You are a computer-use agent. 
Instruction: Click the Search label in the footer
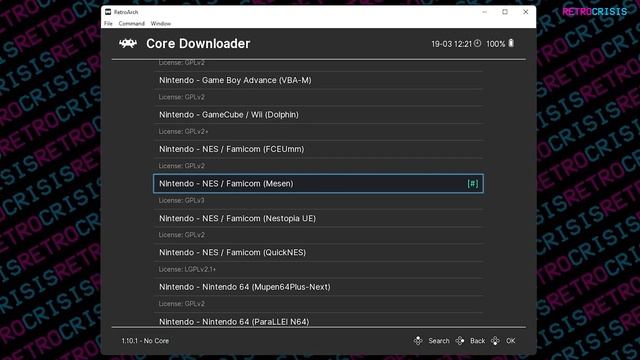click(x=439, y=341)
